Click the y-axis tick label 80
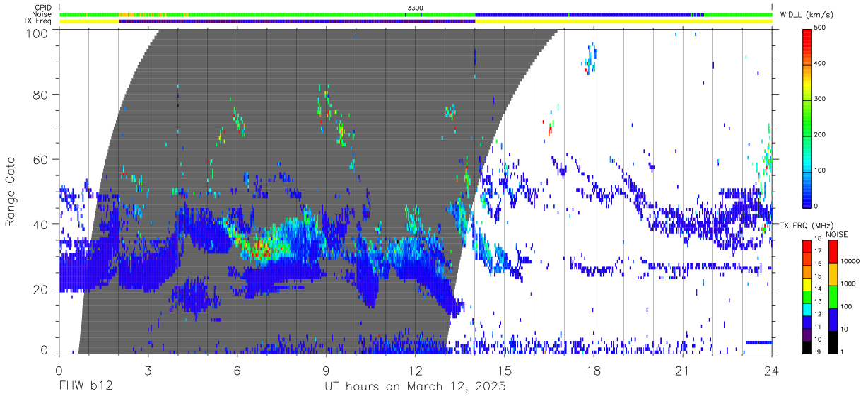Screen dimensions: 868x401 41,95
